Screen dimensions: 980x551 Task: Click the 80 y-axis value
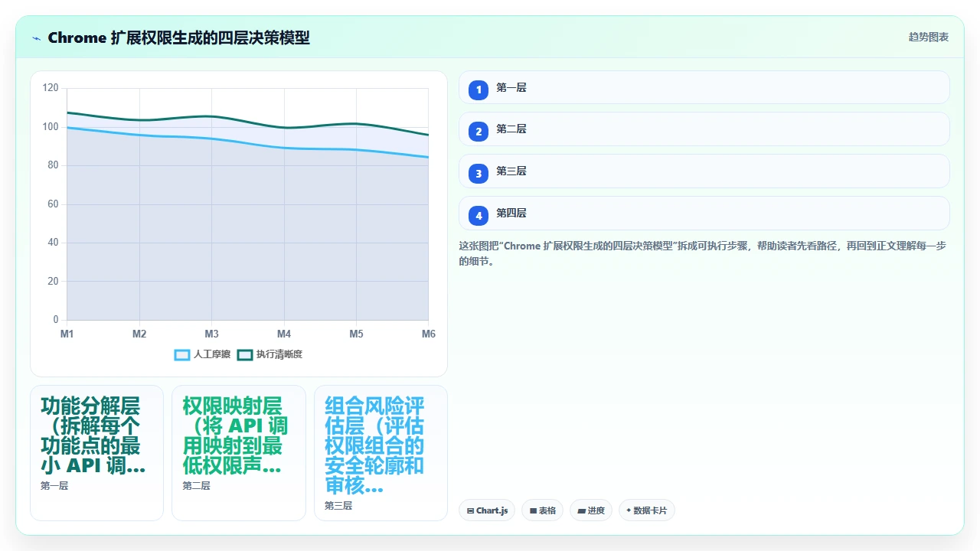pyautogui.click(x=53, y=165)
